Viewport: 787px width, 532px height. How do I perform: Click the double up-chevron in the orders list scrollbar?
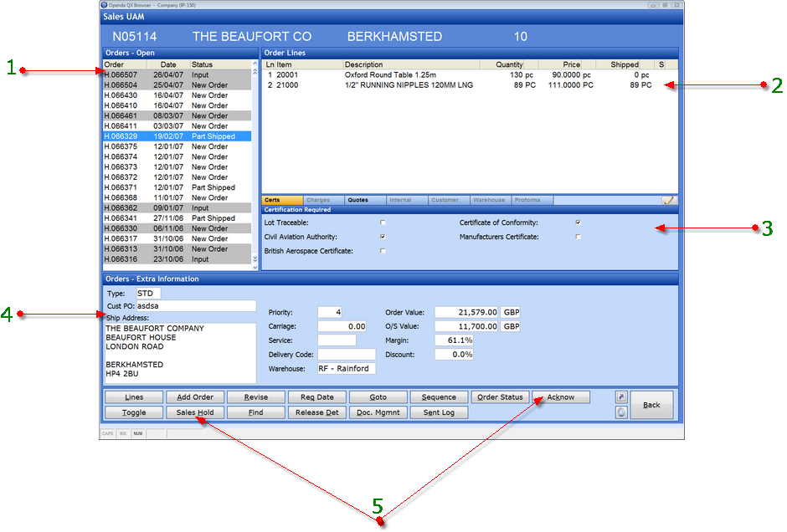point(255,72)
